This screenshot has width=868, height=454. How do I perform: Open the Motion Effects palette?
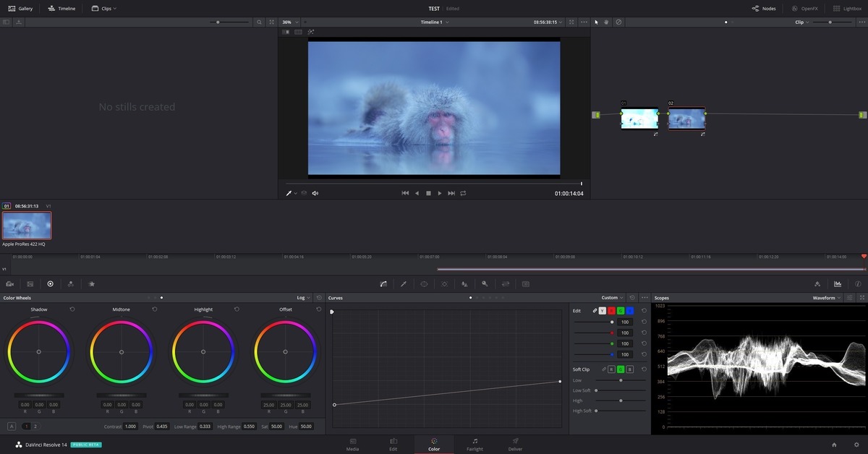[x=92, y=284]
